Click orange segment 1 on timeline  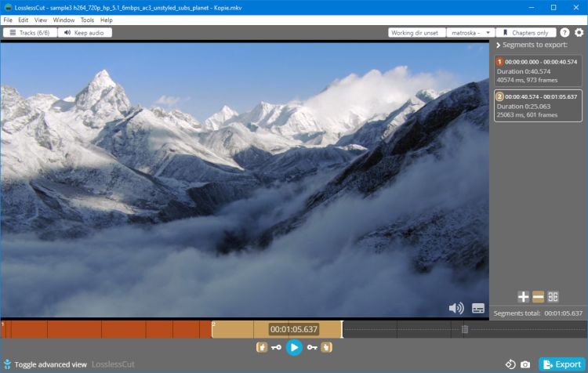(x=106, y=329)
